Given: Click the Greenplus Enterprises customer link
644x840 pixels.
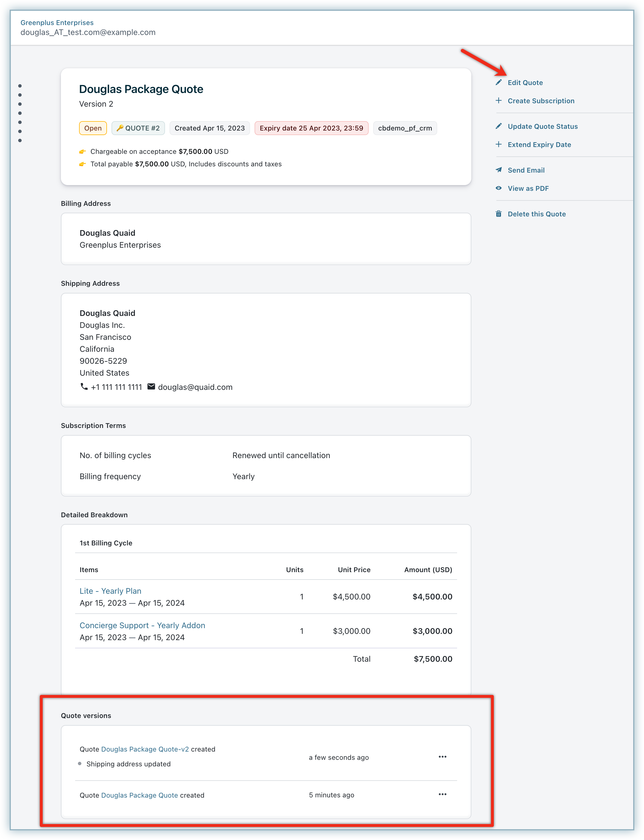Looking at the screenshot, I should [x=57, y=23].
